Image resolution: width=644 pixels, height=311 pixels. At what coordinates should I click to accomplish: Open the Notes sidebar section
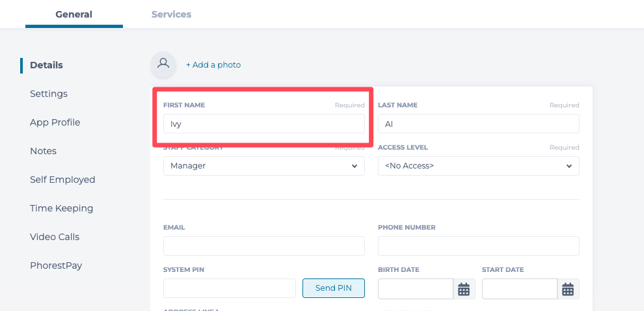point(43,151)
